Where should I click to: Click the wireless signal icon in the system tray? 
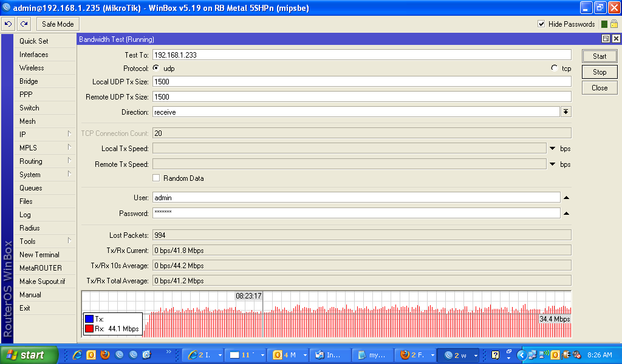coord(544,354)
